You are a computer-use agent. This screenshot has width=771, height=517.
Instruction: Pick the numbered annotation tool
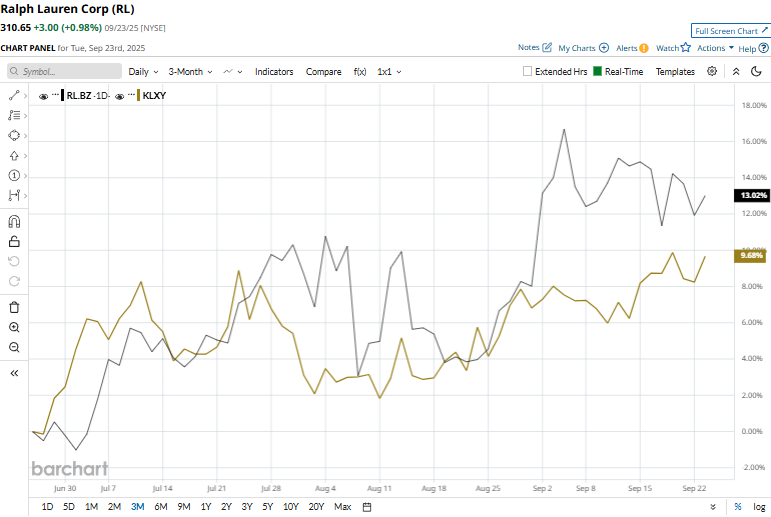pos(14,176)
